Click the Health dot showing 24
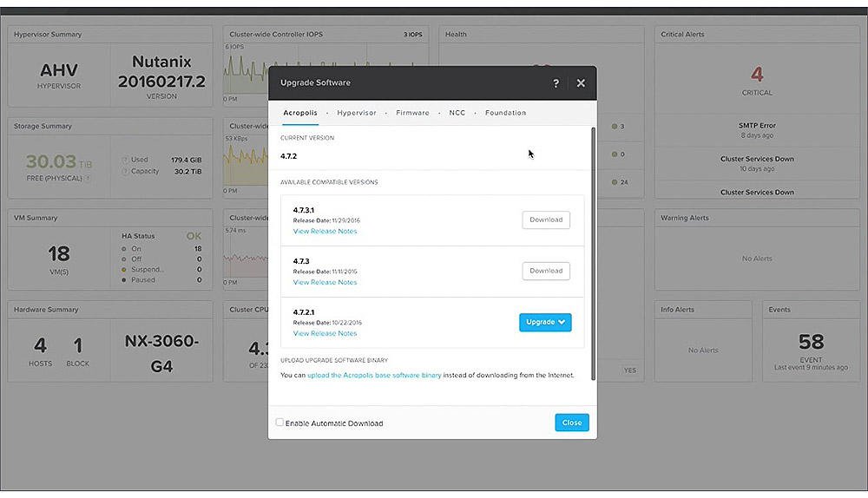Screen dimensions: 868x498 (615, 182)
